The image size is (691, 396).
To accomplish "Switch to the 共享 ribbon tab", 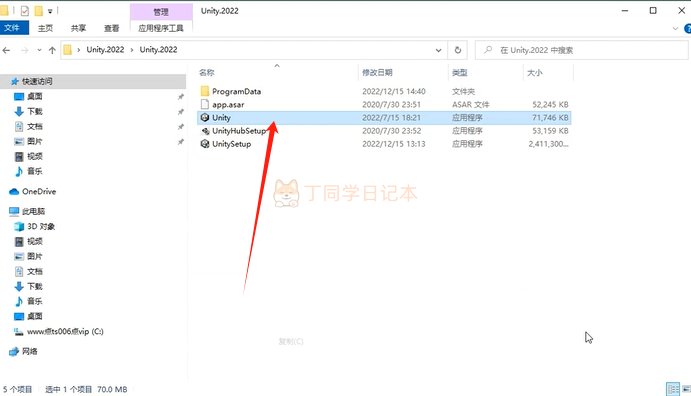I will [x=78, y=28].
